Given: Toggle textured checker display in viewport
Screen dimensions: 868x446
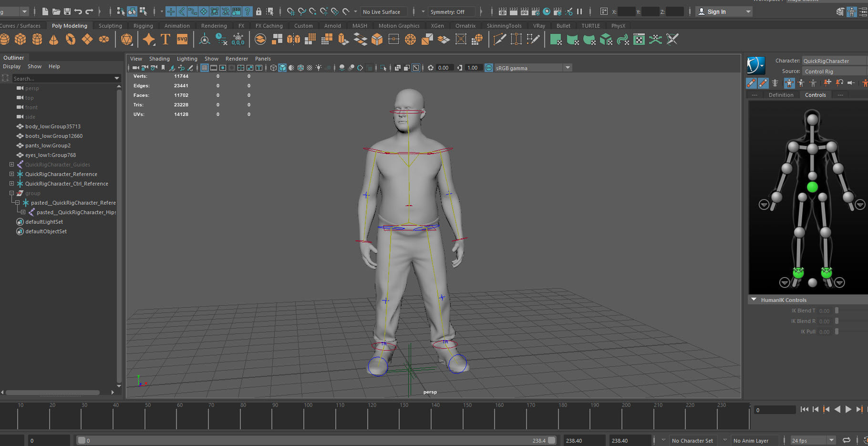Looking at the screenshot, I should point(310,68).
